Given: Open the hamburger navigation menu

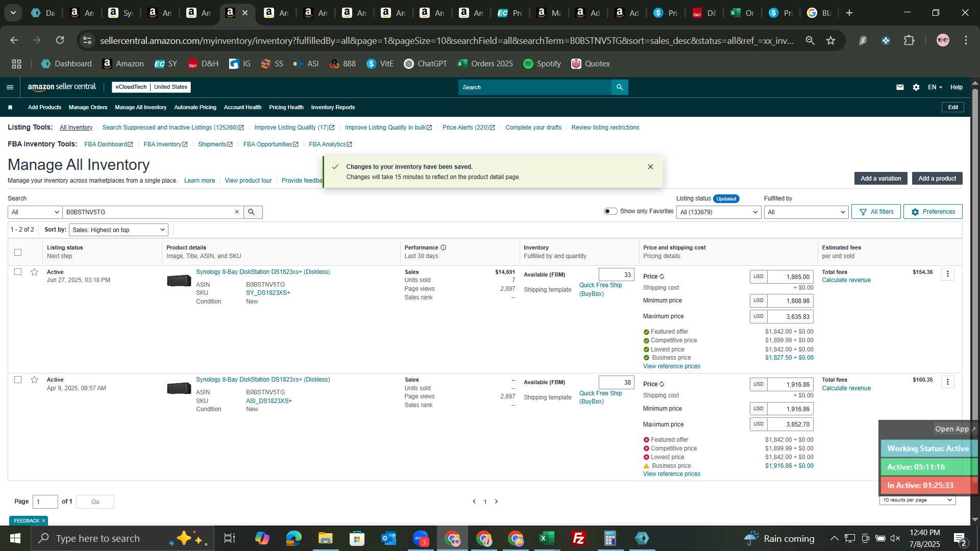Looking at the screenshot, I should [x=10, y=87].
